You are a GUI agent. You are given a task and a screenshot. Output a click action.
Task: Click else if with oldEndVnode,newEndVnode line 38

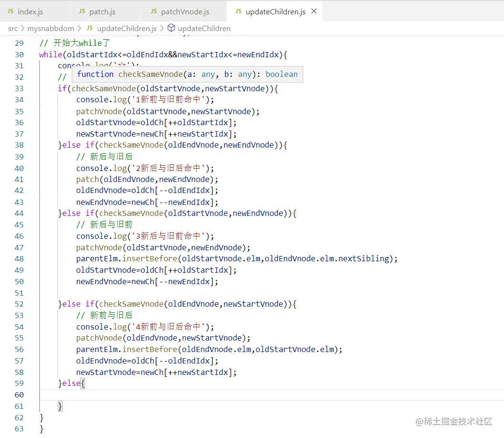tap(173, 145)
